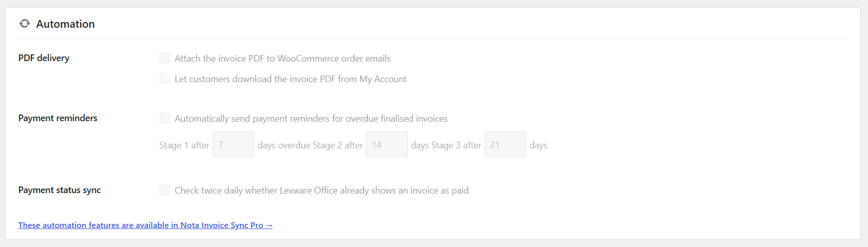Check the twice daily Lexware sync checkbox

[x=165, y=190]
